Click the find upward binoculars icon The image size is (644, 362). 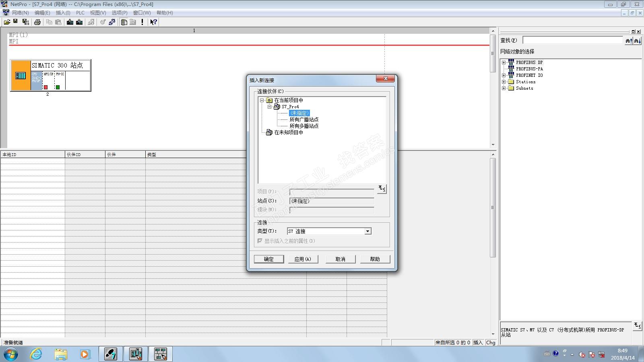click(x=629, y=41)
